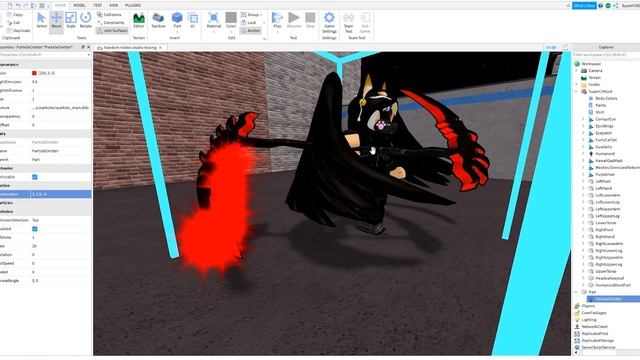Open the Color dropdown arrow in ribbon

[x=231, y=31]
